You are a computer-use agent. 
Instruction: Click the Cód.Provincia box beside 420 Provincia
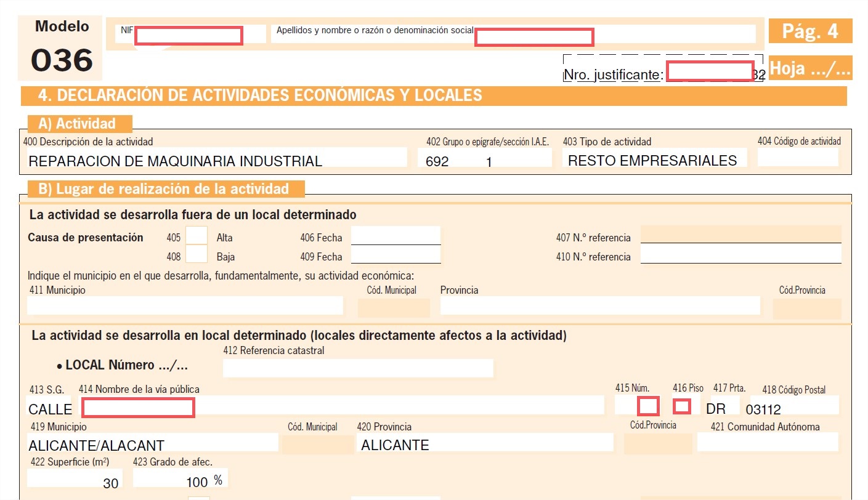[x=657, y=444]
